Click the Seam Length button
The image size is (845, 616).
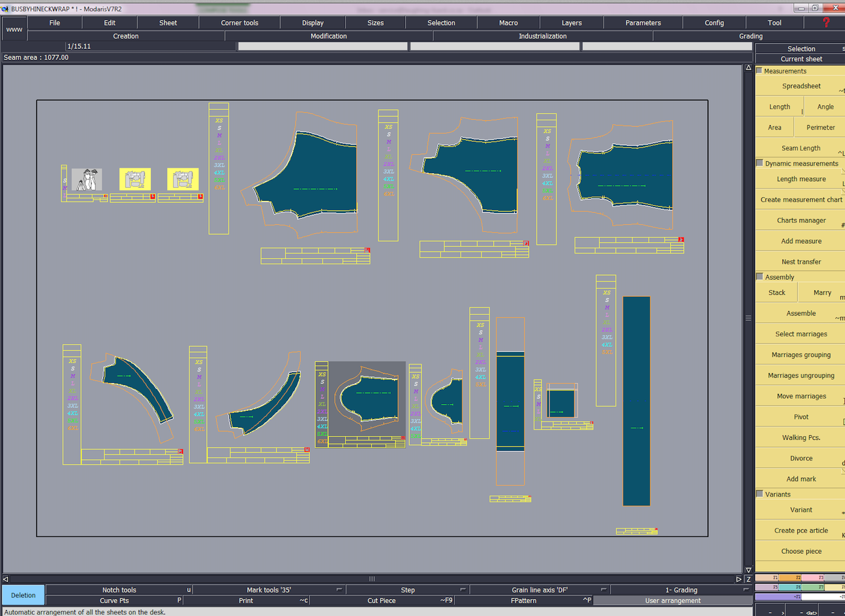coord(800,148)
